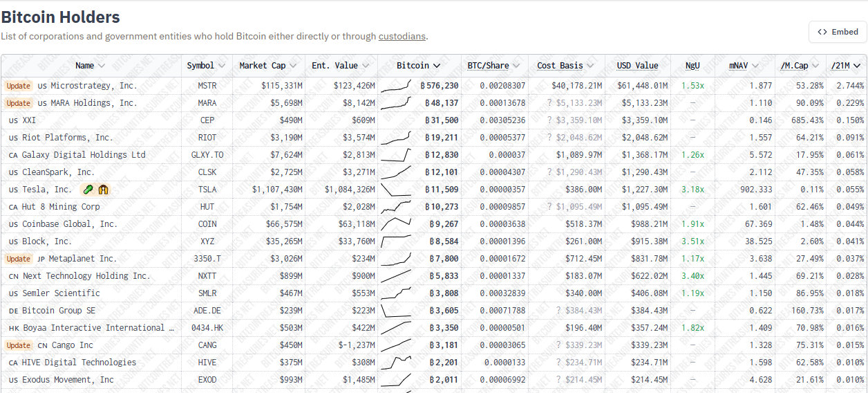Click Update badge for Cango Inc
This screenshot has height=393, width=868.
pyautogui.click(x=19, y=345)
